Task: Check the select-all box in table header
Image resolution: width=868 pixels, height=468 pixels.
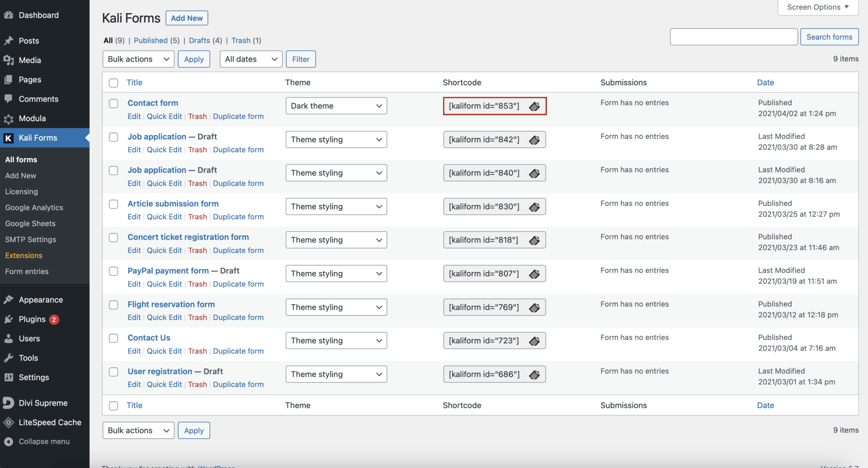Action: pos(114,83)
